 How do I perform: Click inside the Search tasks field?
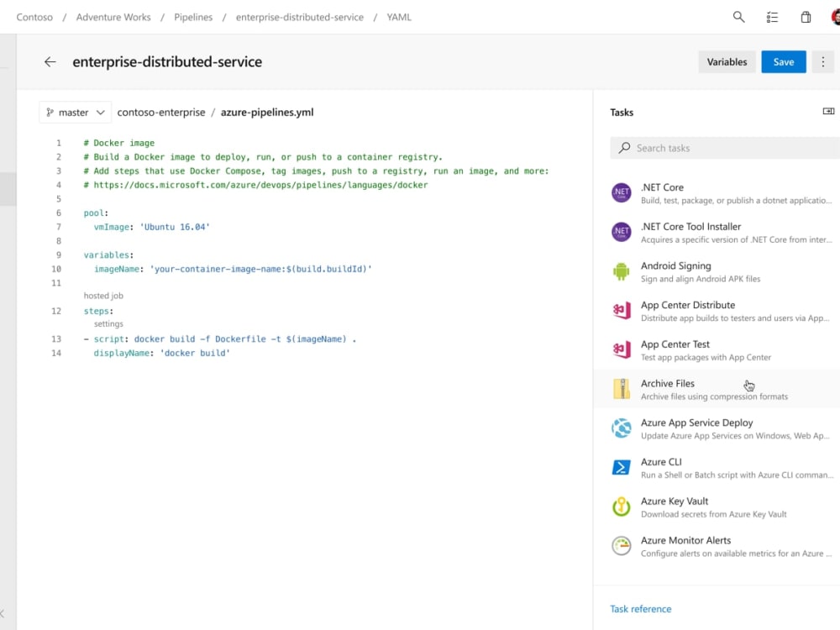pos(722,148)
